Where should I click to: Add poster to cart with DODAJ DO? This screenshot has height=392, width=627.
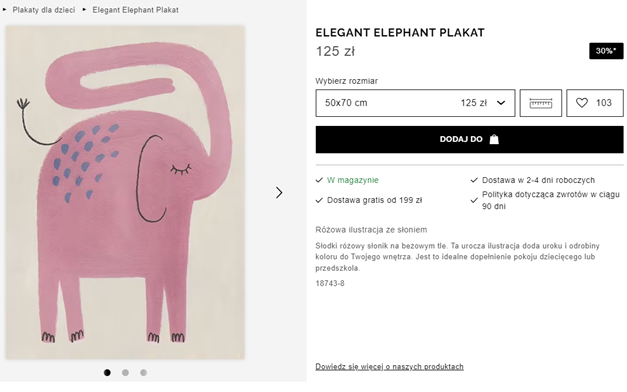469,139
